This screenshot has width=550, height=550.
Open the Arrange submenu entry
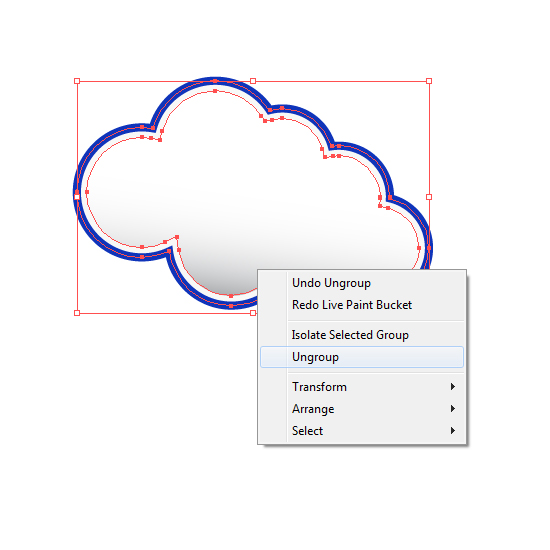[x=362, y=409]
